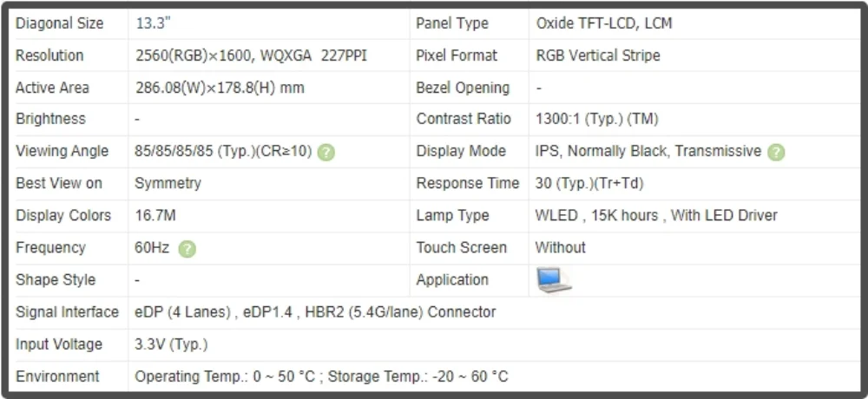This screenshot has height=399, width=868.
Task: Click the Panel Type label
Action: coord(451,23)
